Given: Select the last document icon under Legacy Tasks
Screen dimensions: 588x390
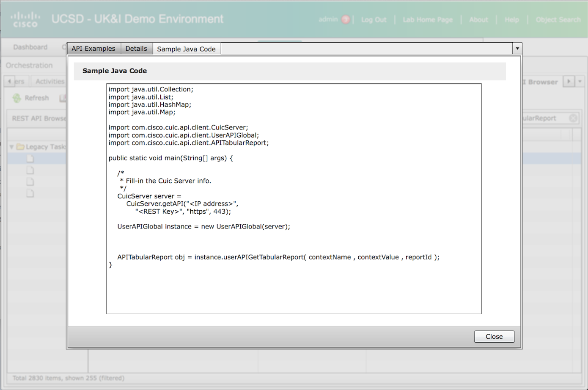Looking at the screenshot, I should [30, 193].
